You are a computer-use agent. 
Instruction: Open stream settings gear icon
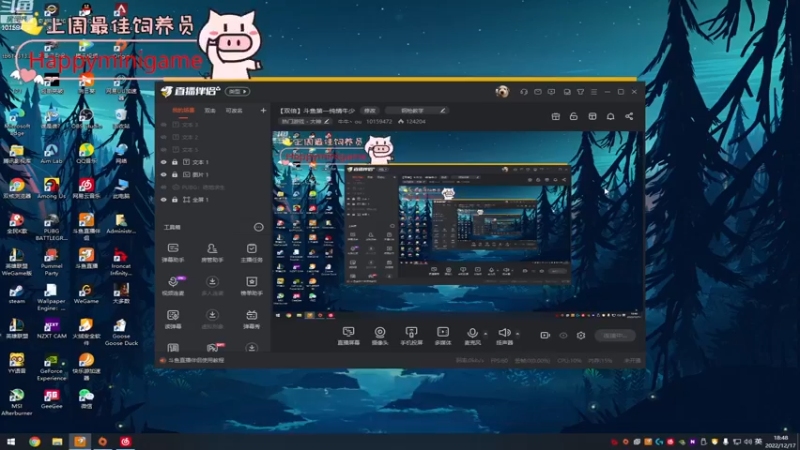[x=581, y=335]
